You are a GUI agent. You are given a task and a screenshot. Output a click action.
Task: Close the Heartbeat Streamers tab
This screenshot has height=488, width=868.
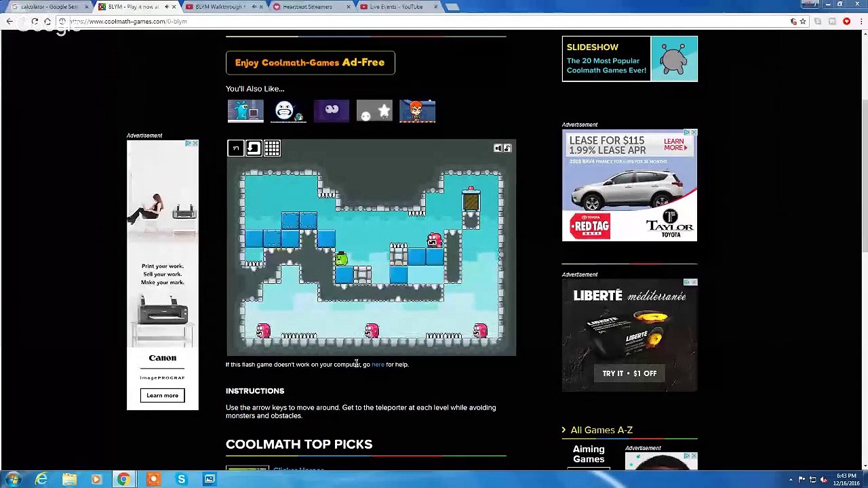pos(349,7)
